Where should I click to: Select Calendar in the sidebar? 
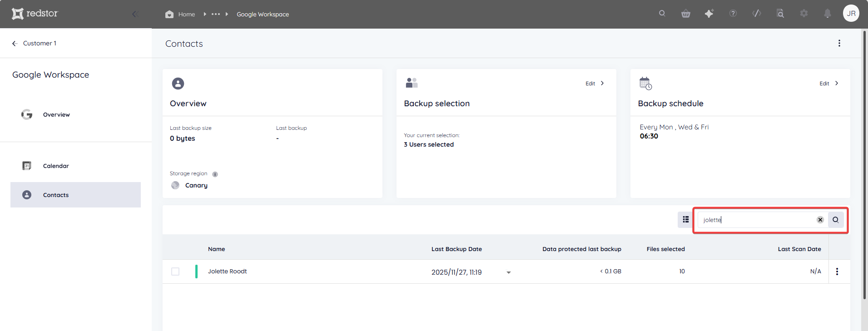click(x=56, y=166)
